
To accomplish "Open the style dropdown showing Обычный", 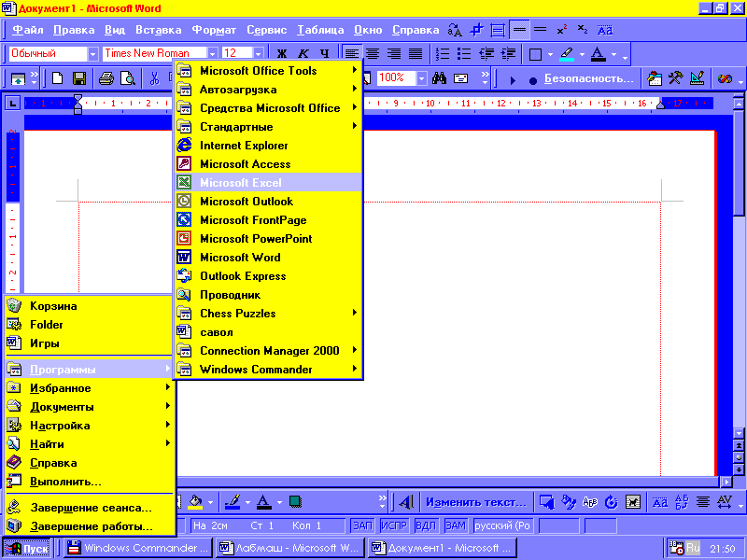I will pos(92,54).
